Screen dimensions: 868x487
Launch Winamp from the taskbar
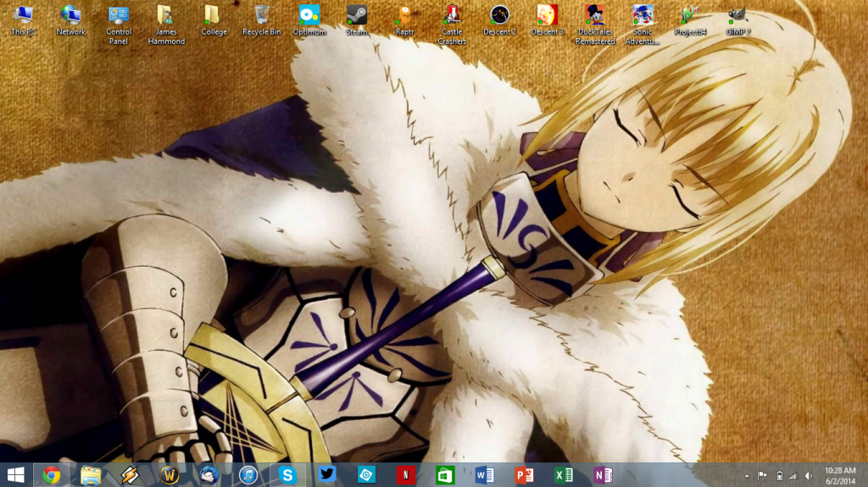(x=130, y=475)
